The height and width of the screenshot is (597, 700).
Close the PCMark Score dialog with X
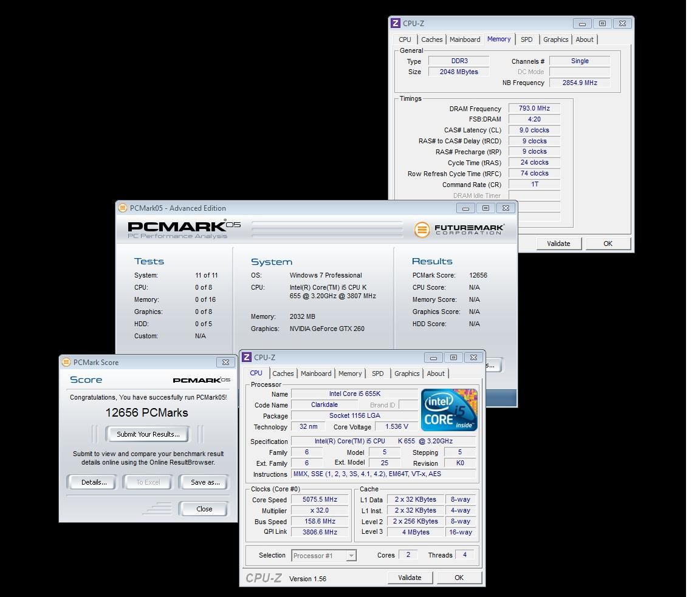coord(225,363)
